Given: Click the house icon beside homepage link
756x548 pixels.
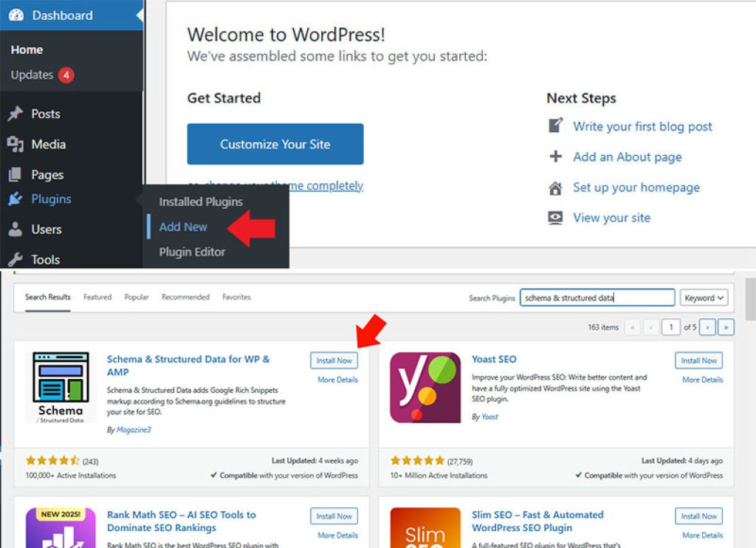Looking at the screenshot, I should coord(555,188).
